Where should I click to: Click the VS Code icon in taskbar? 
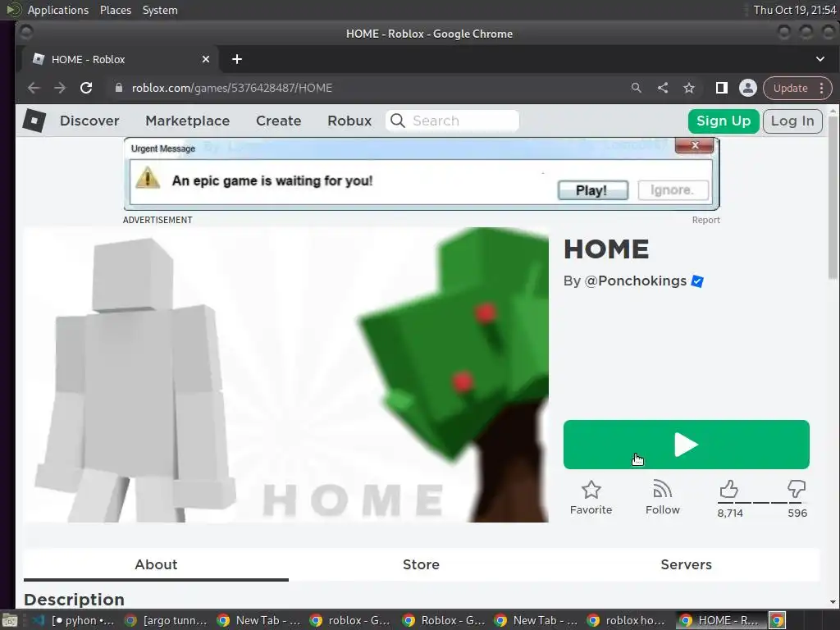[38, 620]
